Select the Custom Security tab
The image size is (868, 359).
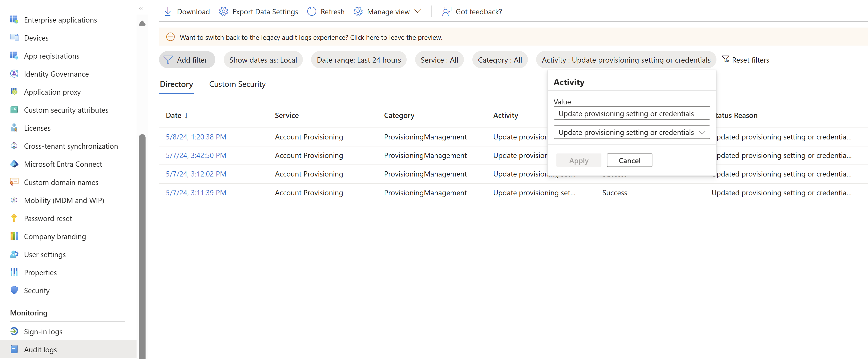coord(237,84)
